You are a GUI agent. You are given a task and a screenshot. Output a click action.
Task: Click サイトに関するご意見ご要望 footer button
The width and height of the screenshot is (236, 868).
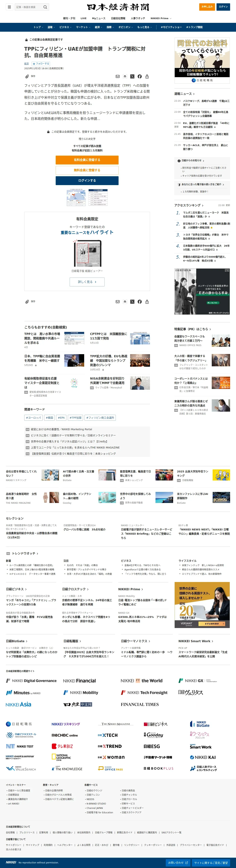click(211, 863)
